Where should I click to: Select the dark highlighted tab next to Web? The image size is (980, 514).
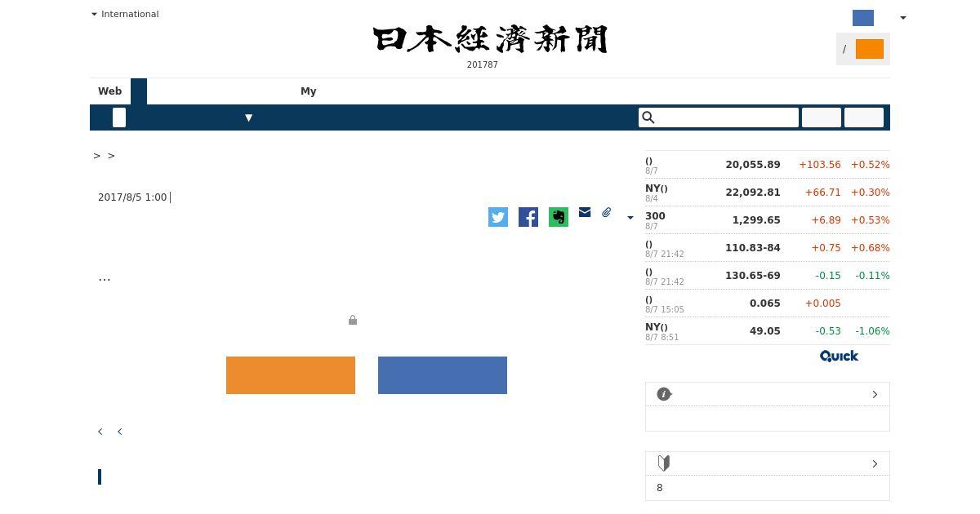point(139,91)
